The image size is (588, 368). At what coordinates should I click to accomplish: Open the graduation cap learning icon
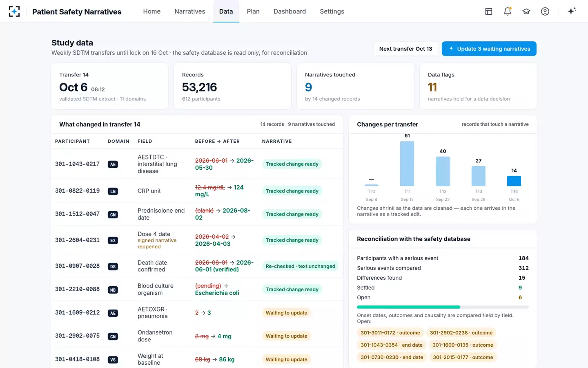click(526, 11)
